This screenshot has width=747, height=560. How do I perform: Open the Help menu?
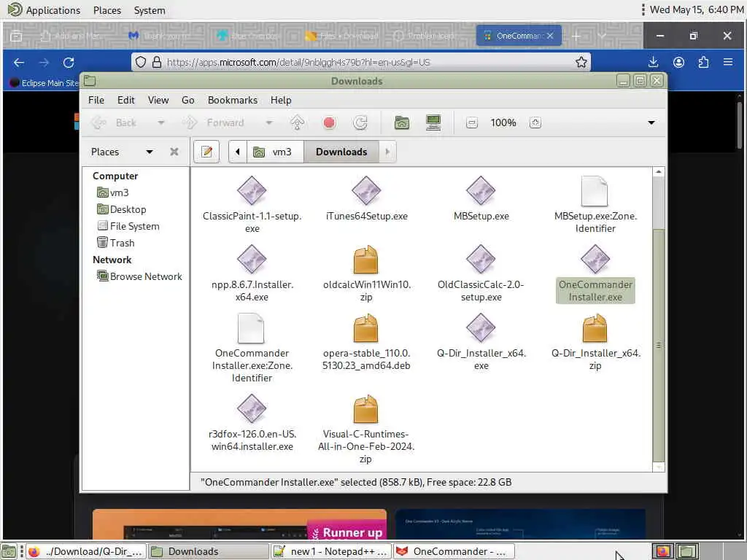click(x=281, y=100)
